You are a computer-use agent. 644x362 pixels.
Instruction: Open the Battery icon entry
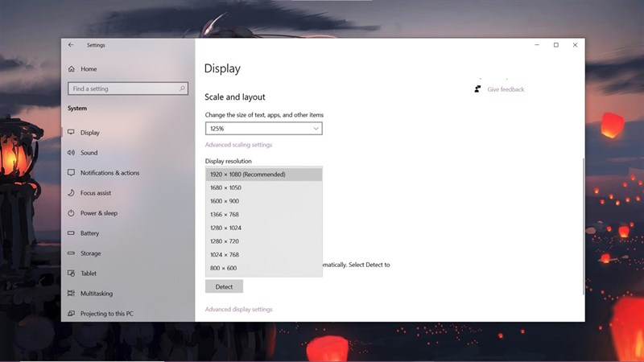click(71, 232)
